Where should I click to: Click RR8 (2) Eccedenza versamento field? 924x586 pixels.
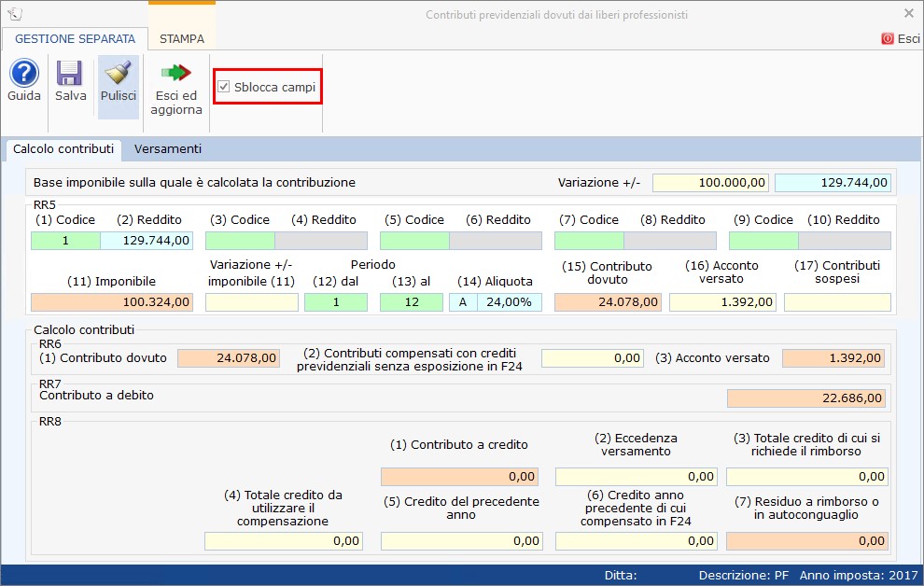[x=637, y=477]
